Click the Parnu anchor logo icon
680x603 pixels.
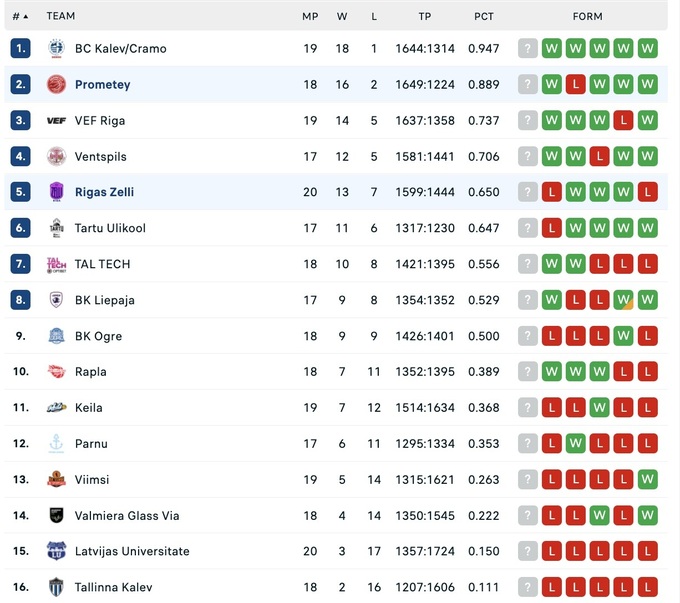[56, 443]
